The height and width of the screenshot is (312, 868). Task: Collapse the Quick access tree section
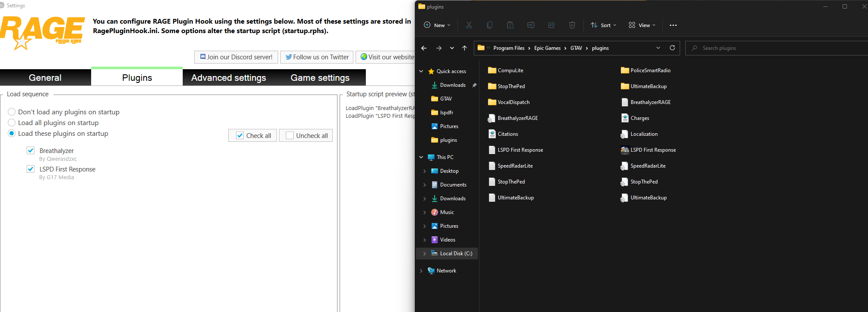click(x=421, y=71)
